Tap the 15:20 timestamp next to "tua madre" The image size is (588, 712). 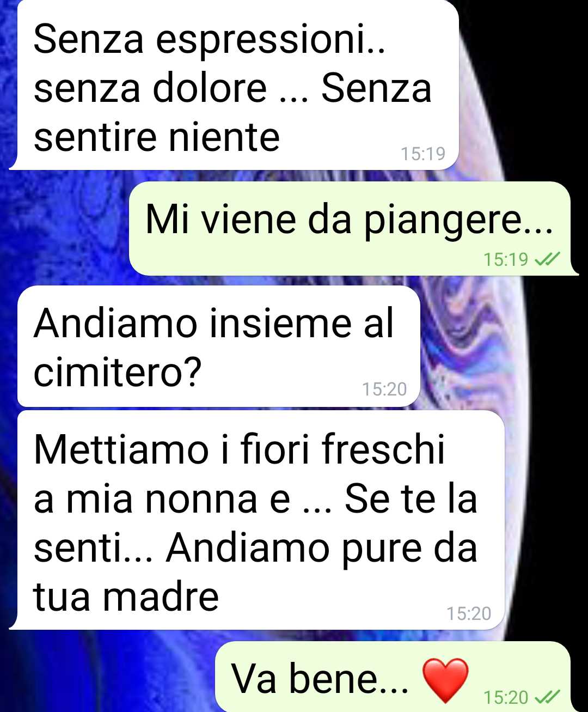coord(469,613)
